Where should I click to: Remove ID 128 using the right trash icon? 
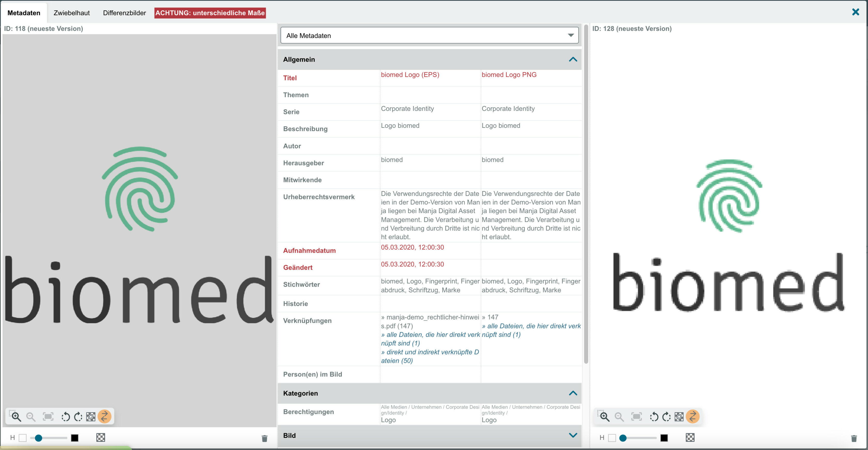pos(854,438)
